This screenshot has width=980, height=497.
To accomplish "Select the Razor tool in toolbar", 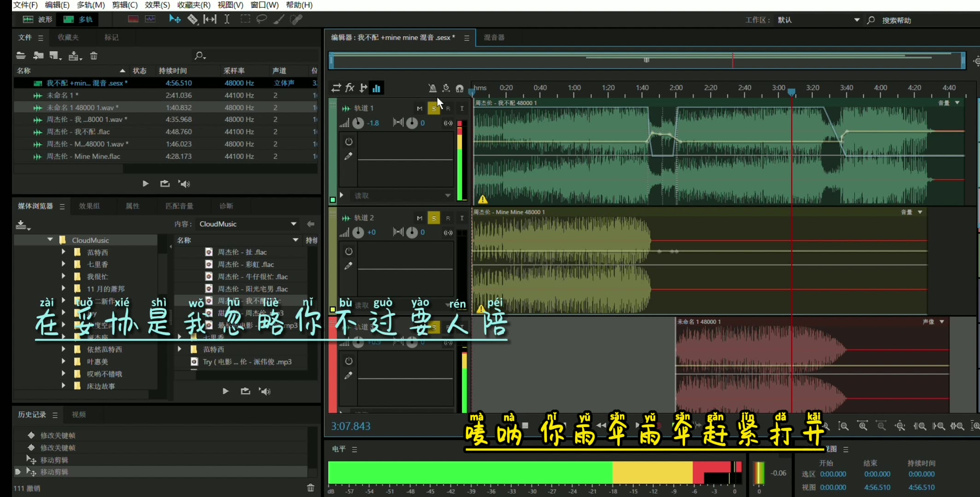I will (192, 19).
